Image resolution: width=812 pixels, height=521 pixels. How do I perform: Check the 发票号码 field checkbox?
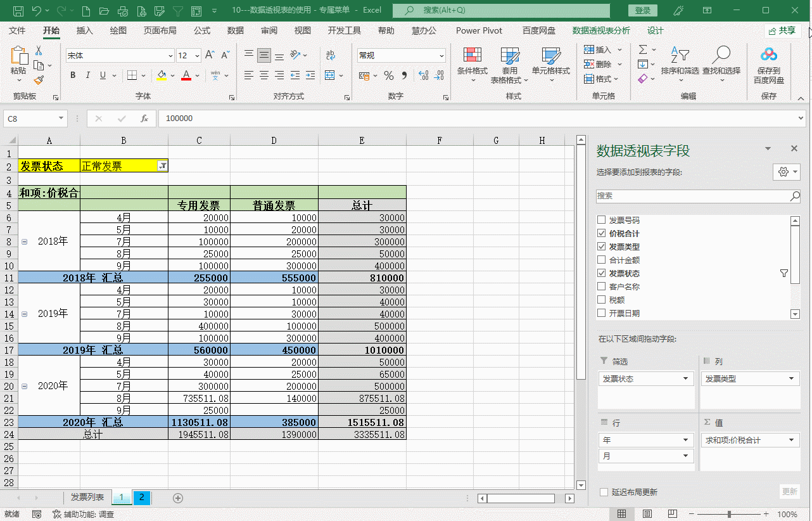pyautogui.click(x=602, y=221)
